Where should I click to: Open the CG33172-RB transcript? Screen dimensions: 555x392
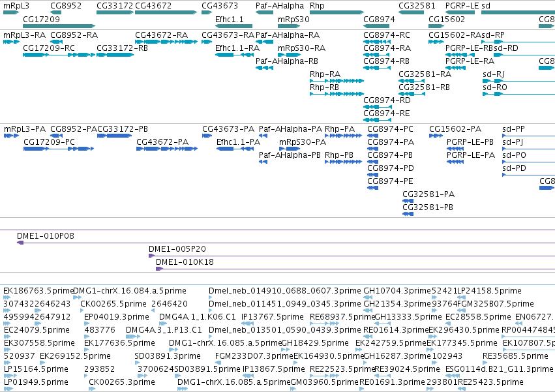115,55
